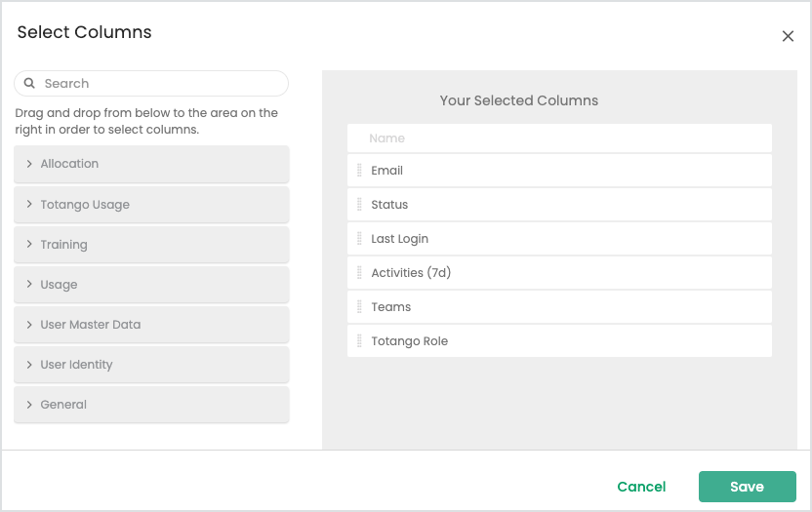Expand the User Master Data category
This screenshot has width=812, height=512.
(151, 325)
